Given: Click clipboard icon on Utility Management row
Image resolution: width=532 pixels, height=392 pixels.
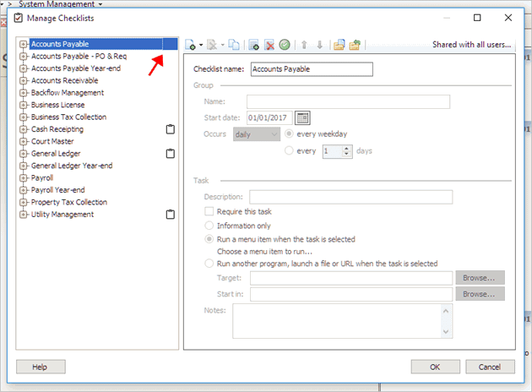Looking at the screenshot, I should 171,215.
